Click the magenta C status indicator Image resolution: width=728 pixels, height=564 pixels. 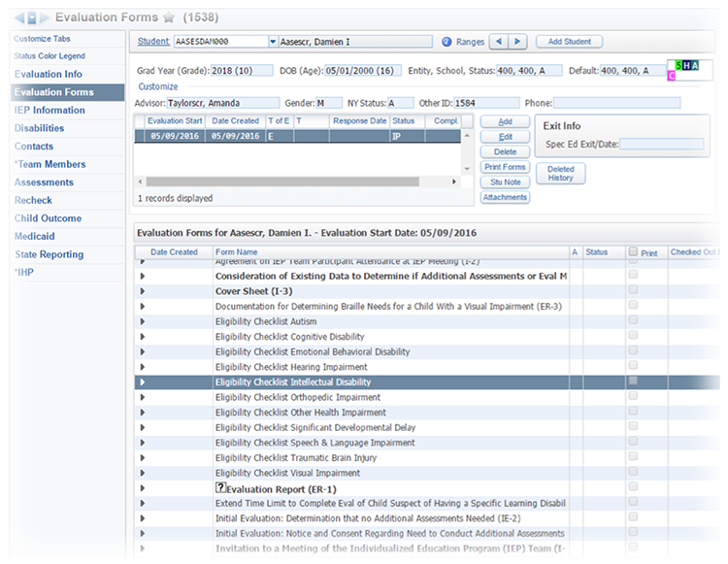tap(672, 76)
